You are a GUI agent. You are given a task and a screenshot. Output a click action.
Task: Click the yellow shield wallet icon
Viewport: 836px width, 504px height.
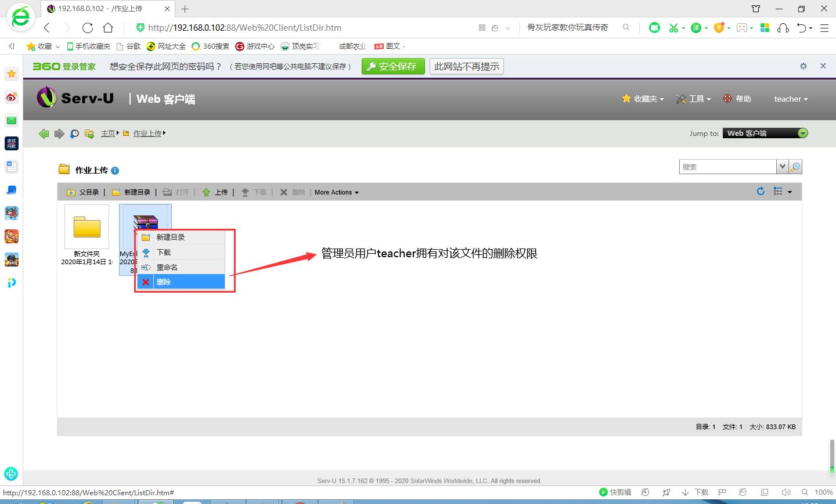coord(719,27)
